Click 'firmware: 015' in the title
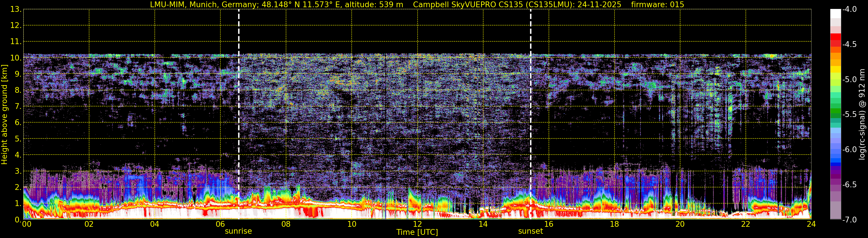 point(657,5)
